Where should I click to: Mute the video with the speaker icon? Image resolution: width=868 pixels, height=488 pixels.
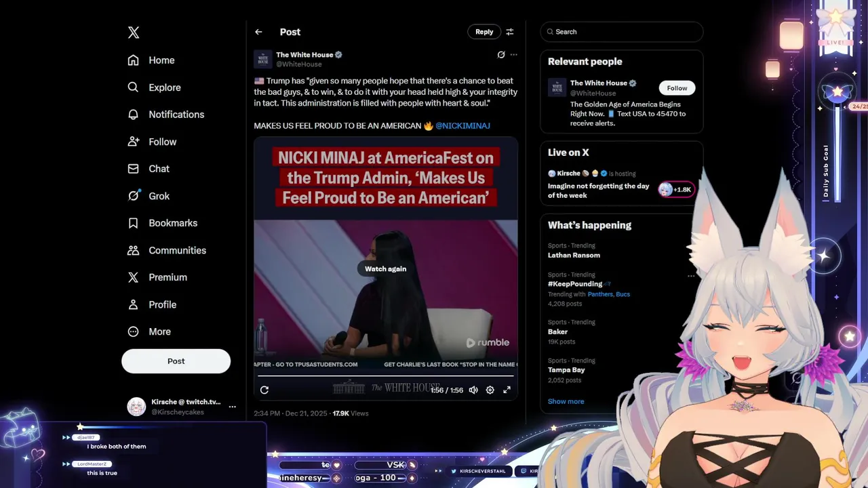(473, 390)
